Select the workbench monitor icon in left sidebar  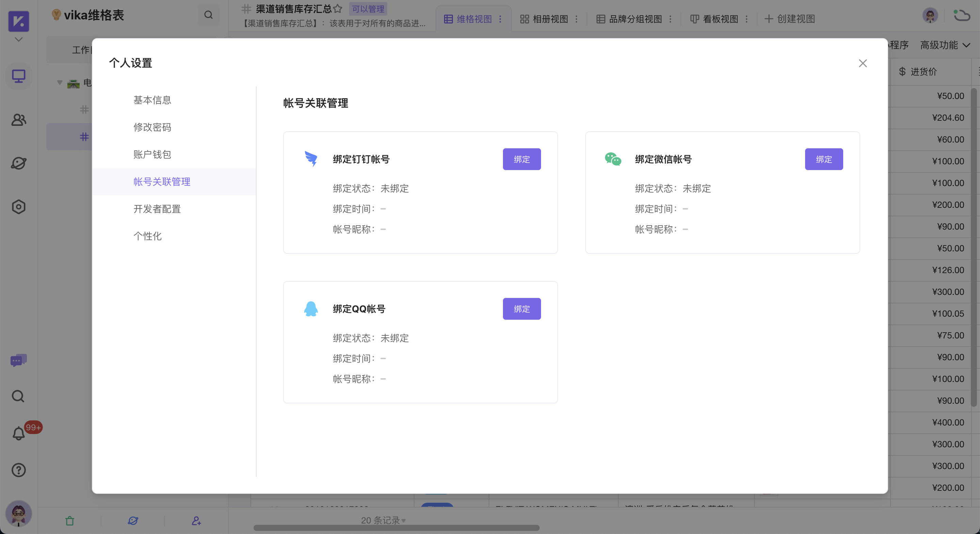click(x=18, y=76)
